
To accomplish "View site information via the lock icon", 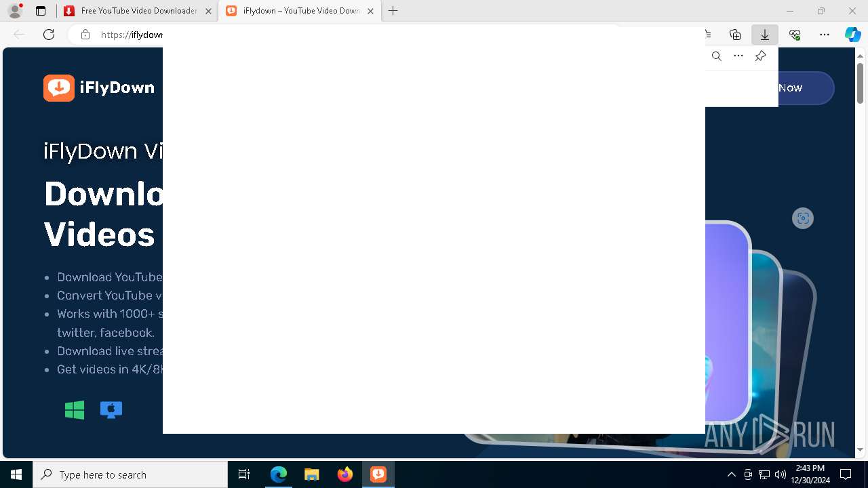I will tap(85, 35).
